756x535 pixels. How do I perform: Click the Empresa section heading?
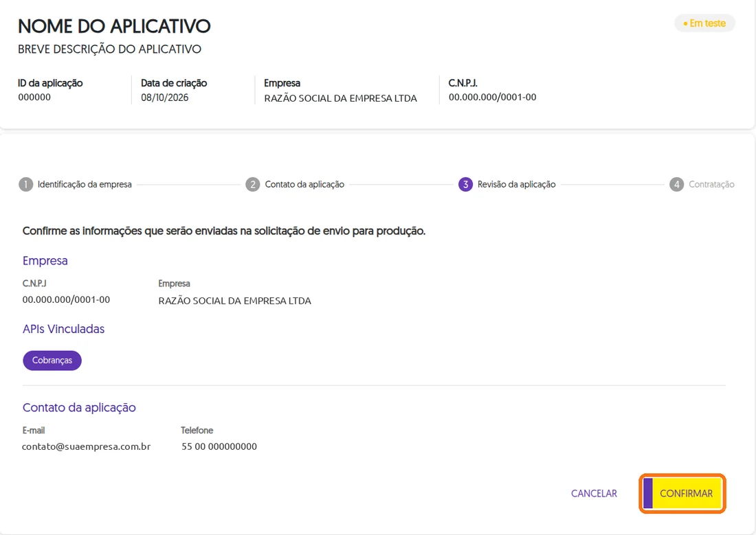click(45, 261)
